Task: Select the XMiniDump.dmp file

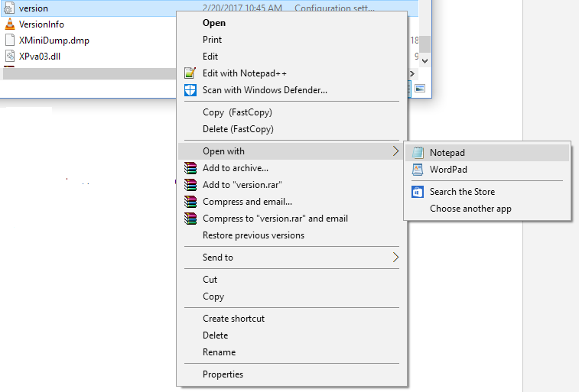Action: [x=54, y=40]
